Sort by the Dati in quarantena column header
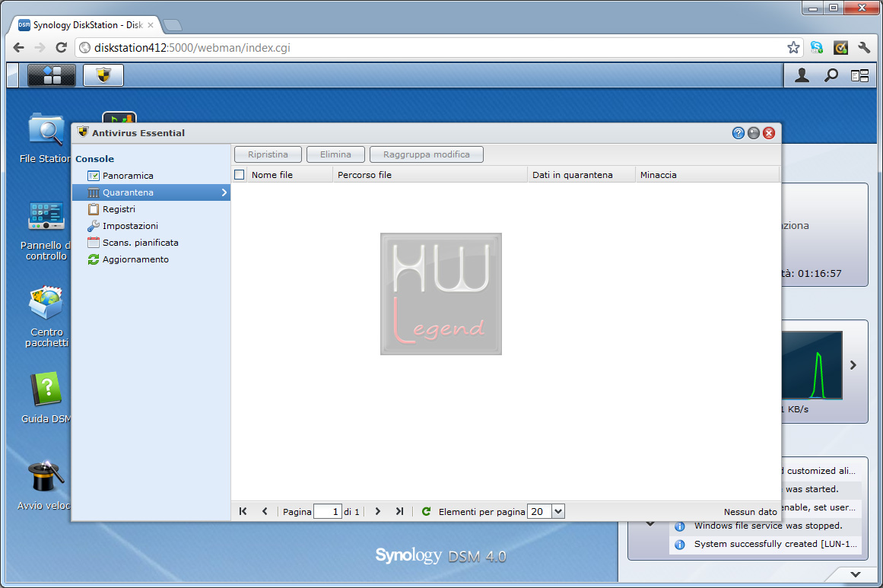The width and height of the screenshot is (883, 588). coord(582,175)
